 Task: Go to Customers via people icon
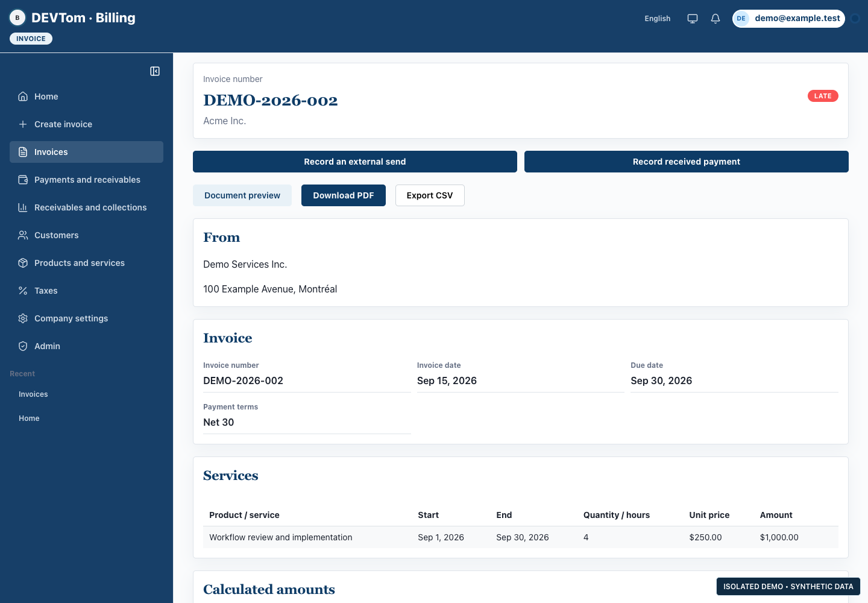click(23, 235)
